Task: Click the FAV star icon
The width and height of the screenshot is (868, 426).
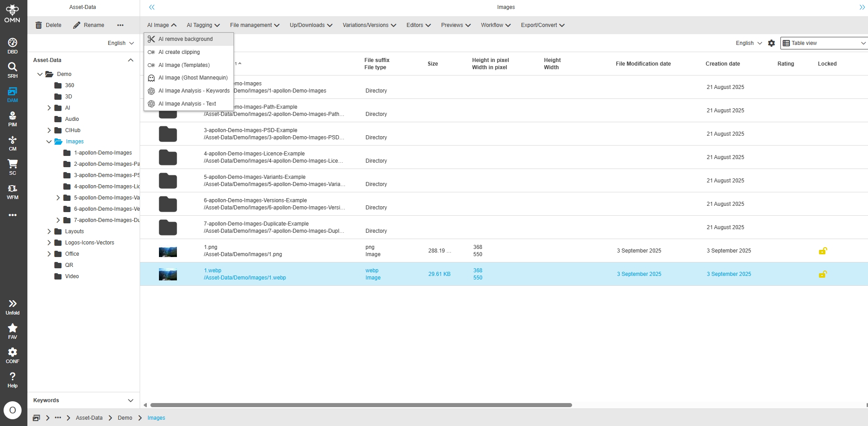Action: click(13, 331)
